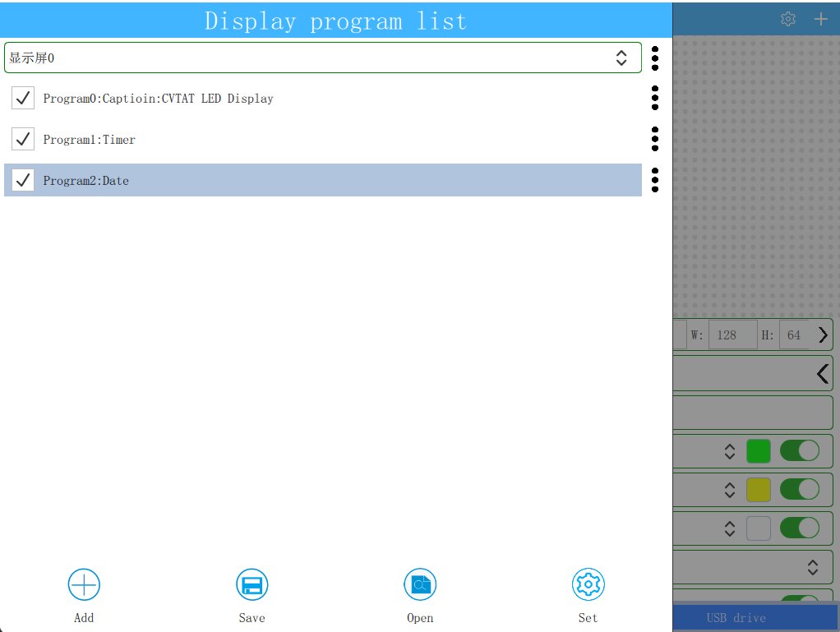Click the Set gear icon
The image size is (840, 632).
point(588,584)
